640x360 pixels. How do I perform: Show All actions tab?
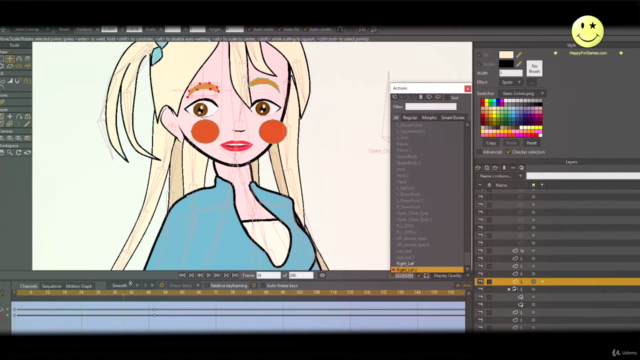pos(396,118)
